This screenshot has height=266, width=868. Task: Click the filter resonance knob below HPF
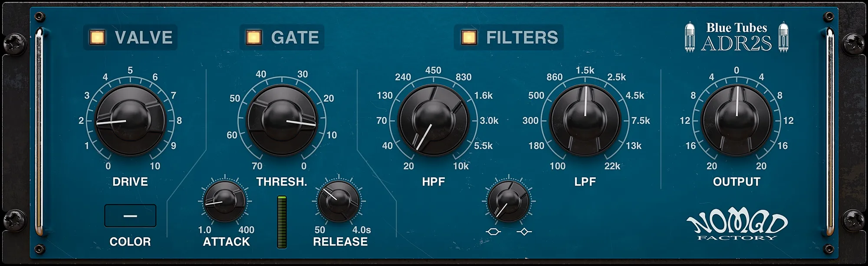(x=508, y=202)
